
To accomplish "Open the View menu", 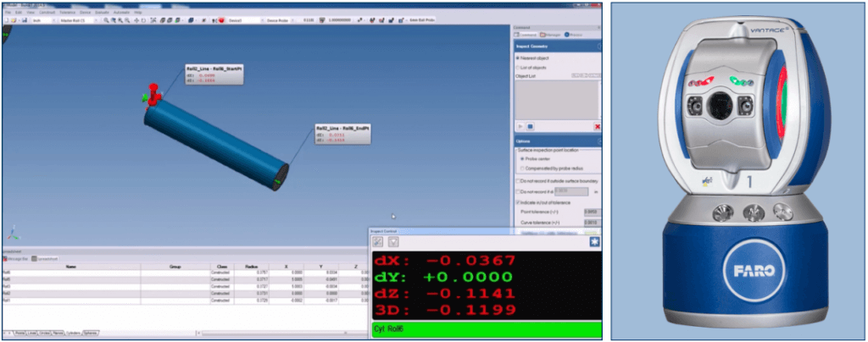I will click(31, 12).
